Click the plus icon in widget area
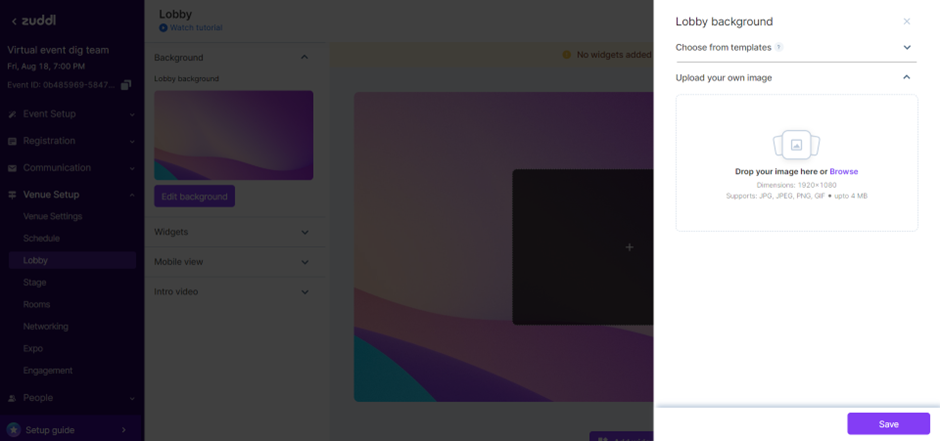940x441 pixels. tap(629, 247)
